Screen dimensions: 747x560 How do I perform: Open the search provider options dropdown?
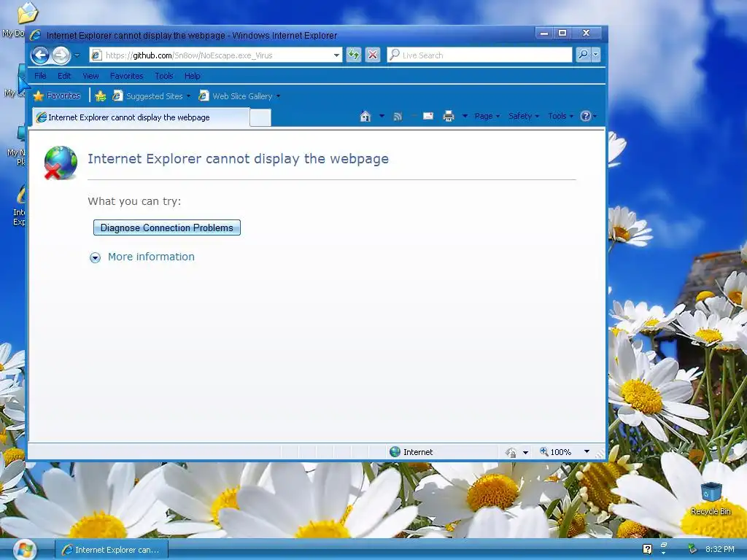pyautogui.click(x=595, y=55)
